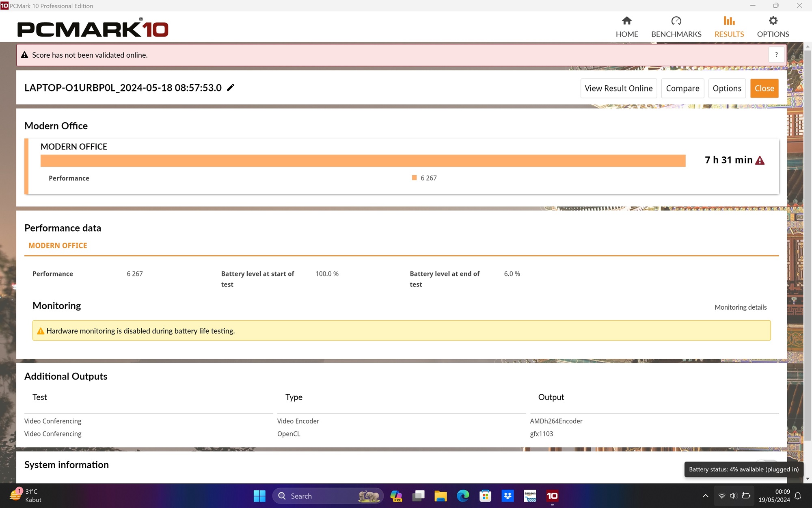Click the yellow hardware monitoring warning icon
This screenshot has width=812, height=508.
41,331
